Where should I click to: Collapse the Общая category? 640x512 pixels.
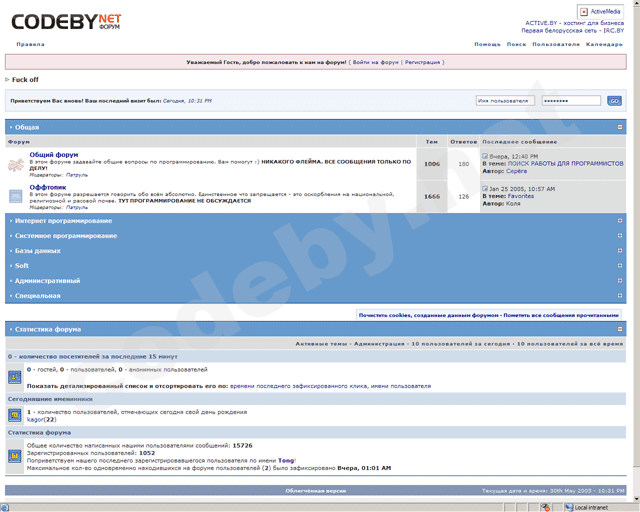coord(620,127)
